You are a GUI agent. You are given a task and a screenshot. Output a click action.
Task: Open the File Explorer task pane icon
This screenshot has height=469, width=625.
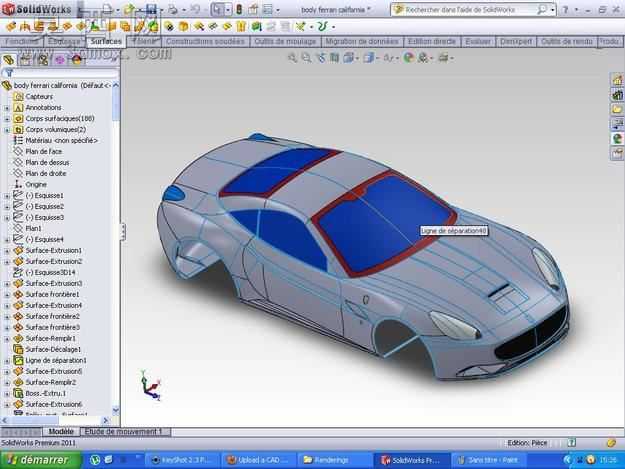click(617, 109)
